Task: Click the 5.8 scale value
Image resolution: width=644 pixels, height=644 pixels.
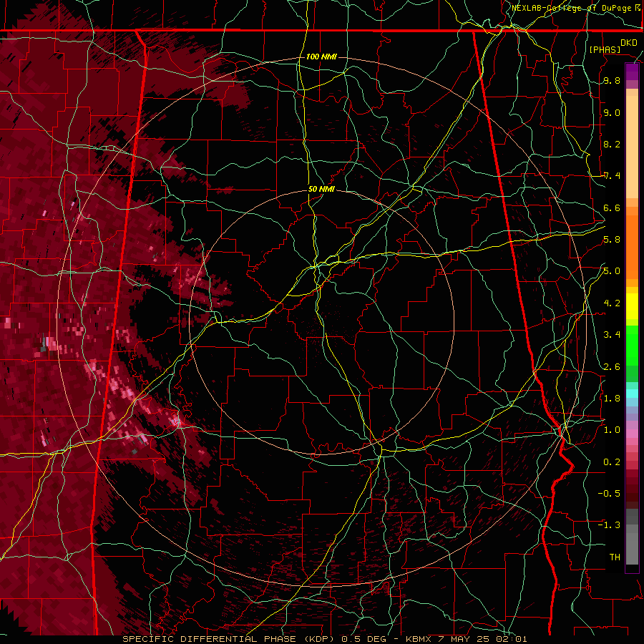Action: tap(612, 240)
